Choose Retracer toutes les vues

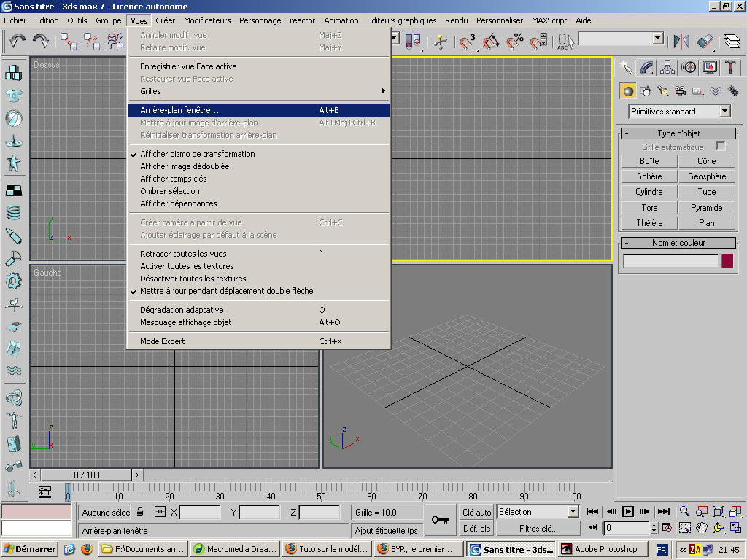pyautogui.click(x=259, y=254)
